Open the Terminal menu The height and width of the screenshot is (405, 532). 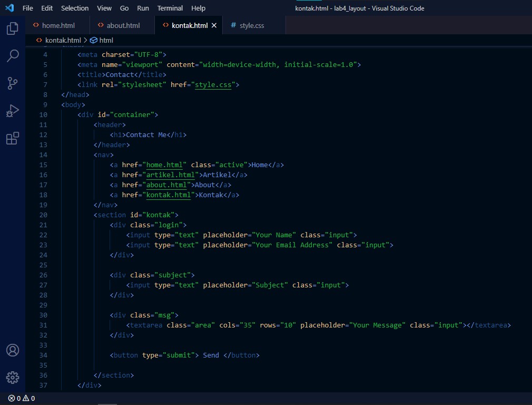coord(170,8)
